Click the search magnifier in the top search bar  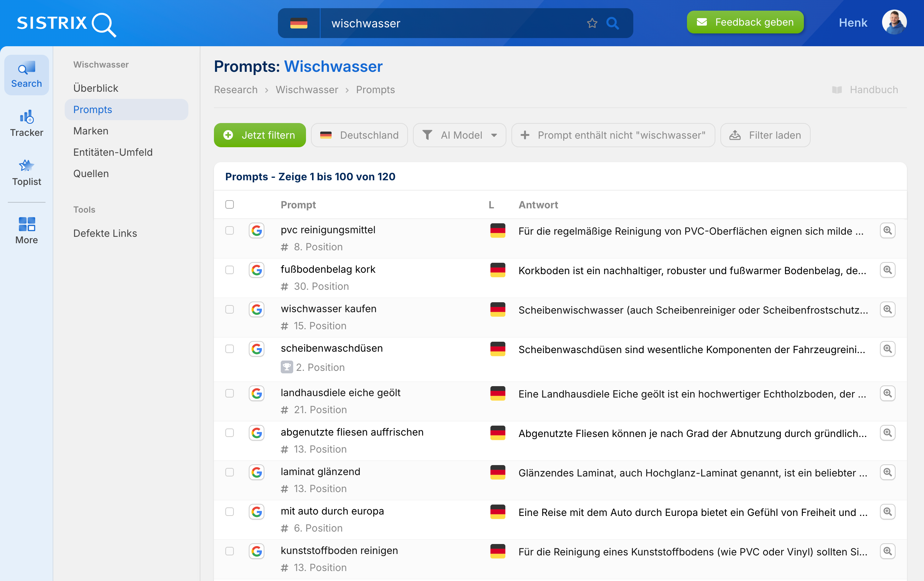coord(613,23)
